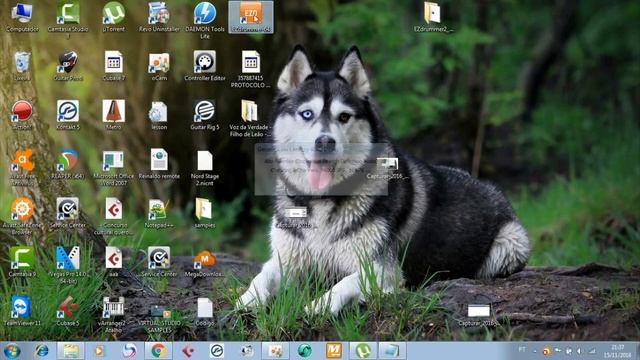Launch Microsoft Office Word 2007 shortcut

click(113, 167)
